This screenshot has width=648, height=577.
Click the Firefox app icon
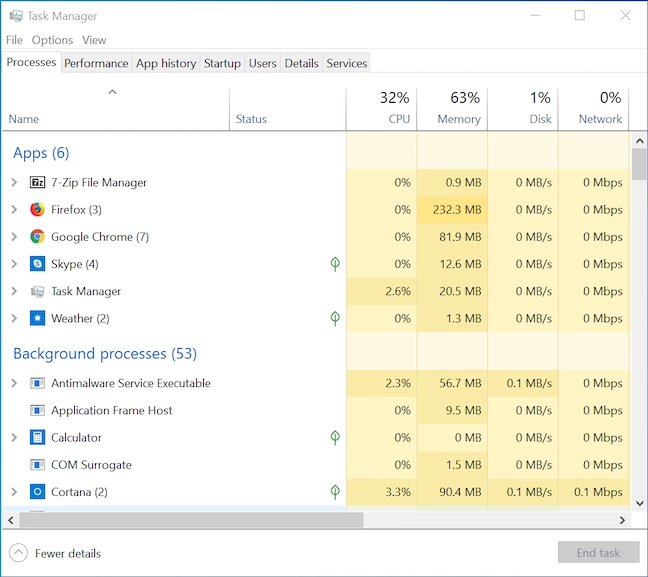(37, 210)
